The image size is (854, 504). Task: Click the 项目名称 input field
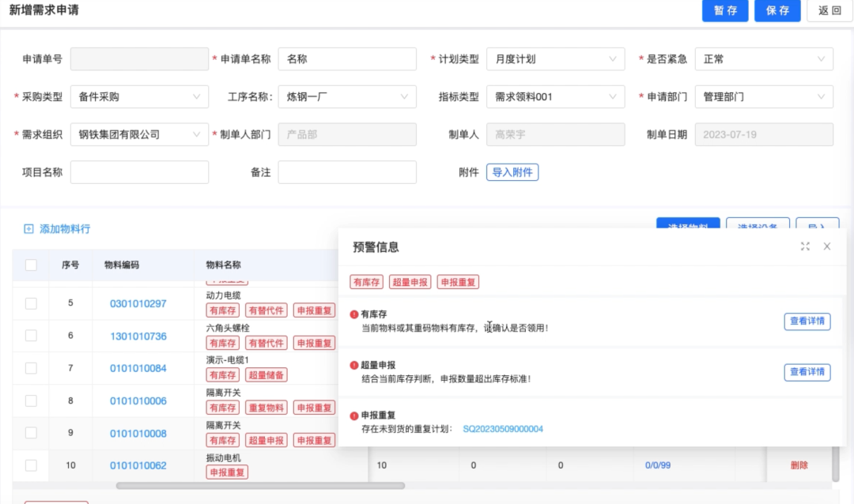click(x=139, y=171)
